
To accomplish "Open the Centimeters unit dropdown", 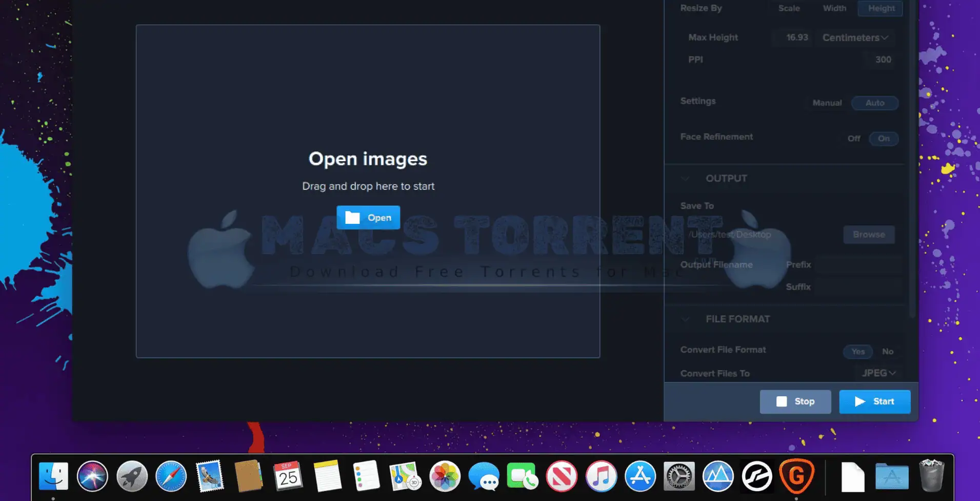I will 855,38.
